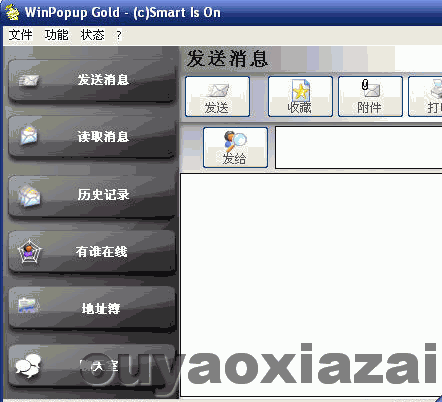Open the 功能 menu

[56, 35]
